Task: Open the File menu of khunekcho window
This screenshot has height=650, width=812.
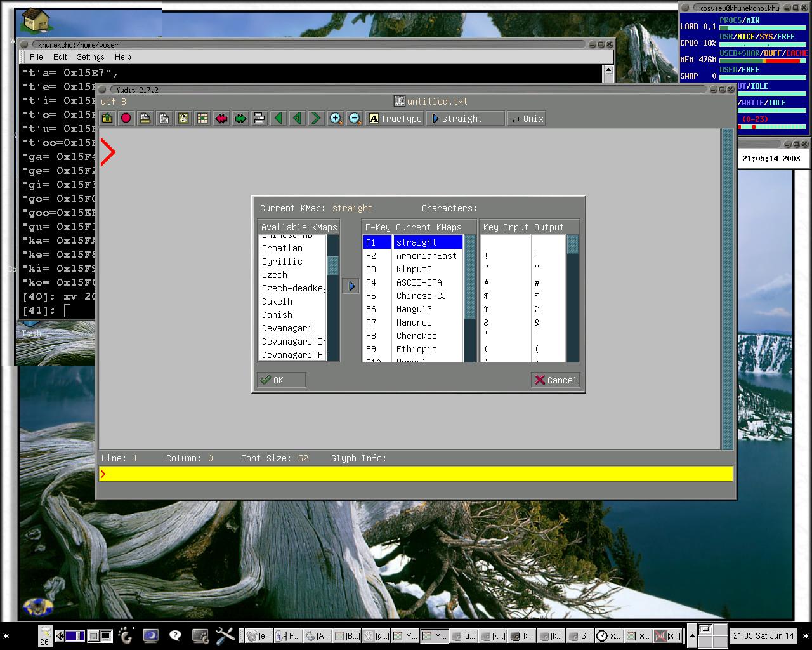Action: pos(36,57)
